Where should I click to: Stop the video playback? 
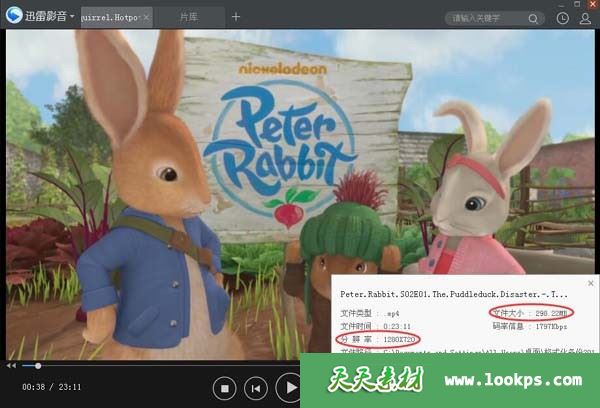226,387
